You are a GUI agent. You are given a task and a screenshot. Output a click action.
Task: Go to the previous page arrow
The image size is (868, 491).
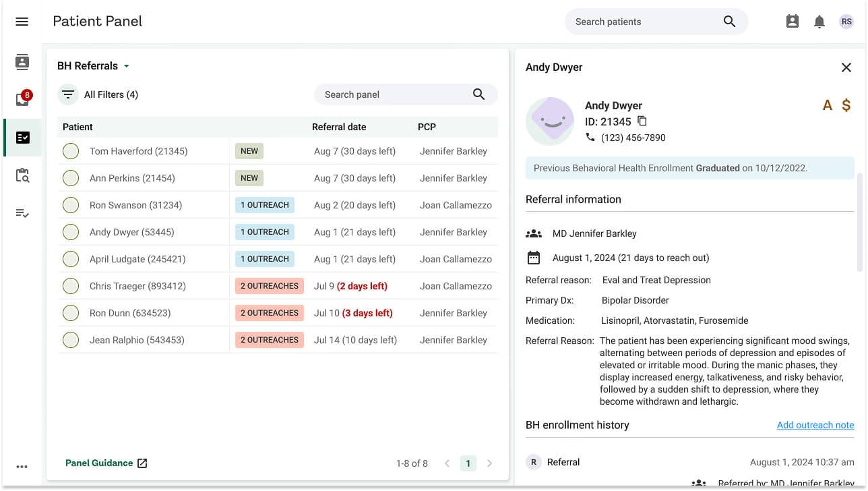(447, 463)
